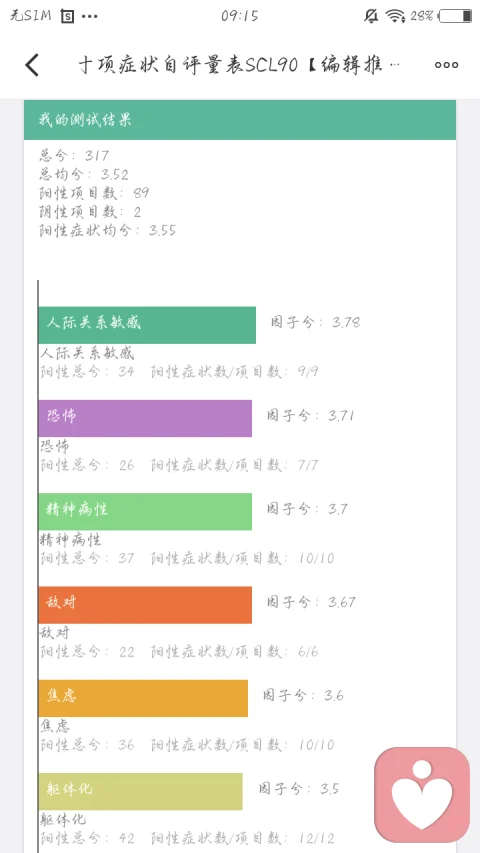
Task: Tap the page title 十项症状自评量表SCL90
Action: coord(188,65)
